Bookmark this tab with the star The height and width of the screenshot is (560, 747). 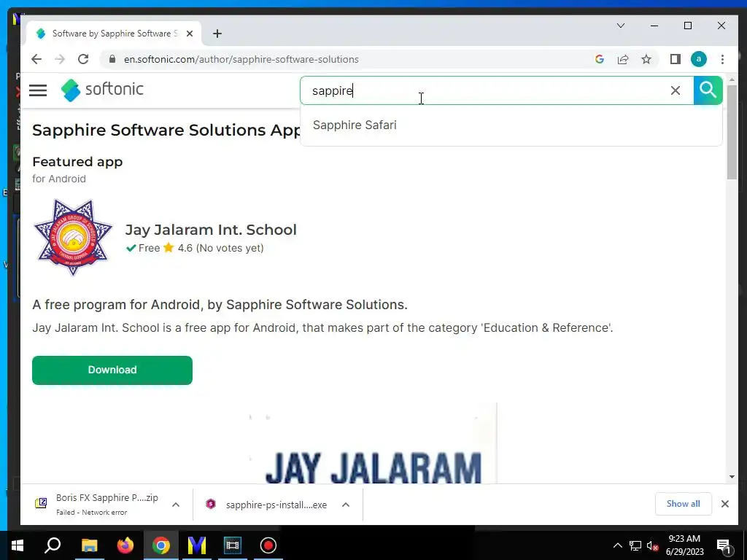(x=646, y=59)
